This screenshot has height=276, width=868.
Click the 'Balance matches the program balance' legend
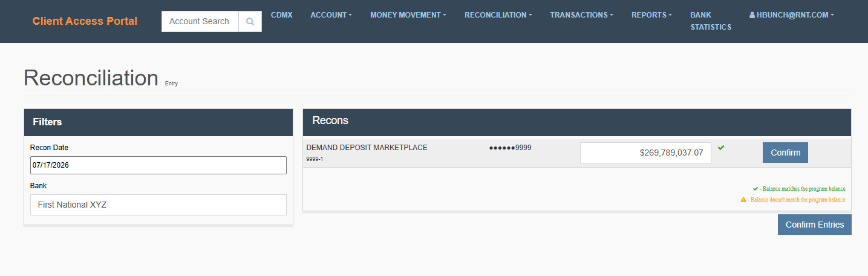pyautogui.click(x=799, y=189)
